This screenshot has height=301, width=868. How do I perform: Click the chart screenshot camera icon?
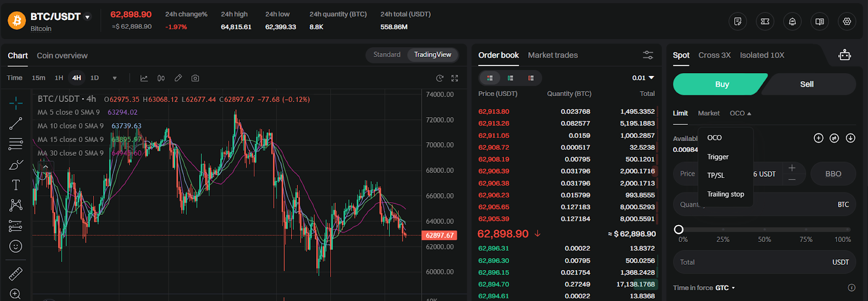pyautogui.click(x=195, y=78)
